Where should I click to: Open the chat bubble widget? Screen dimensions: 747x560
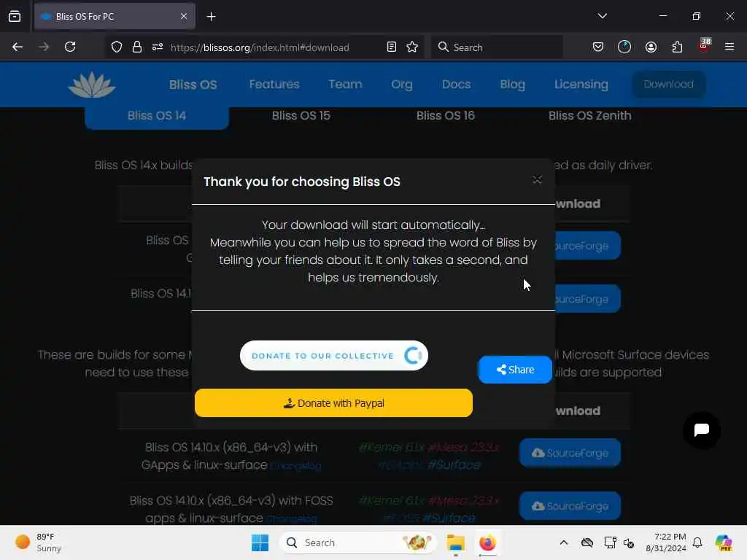[x=701, y=430]
